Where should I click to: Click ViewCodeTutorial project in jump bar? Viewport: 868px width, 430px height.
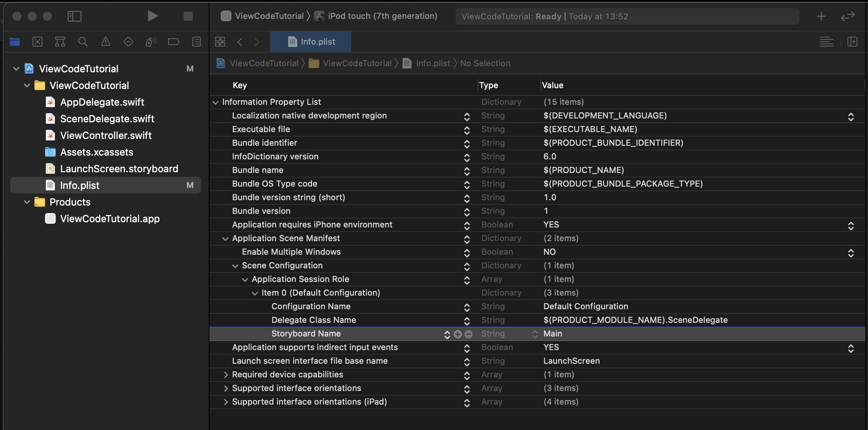pos(258,63)
